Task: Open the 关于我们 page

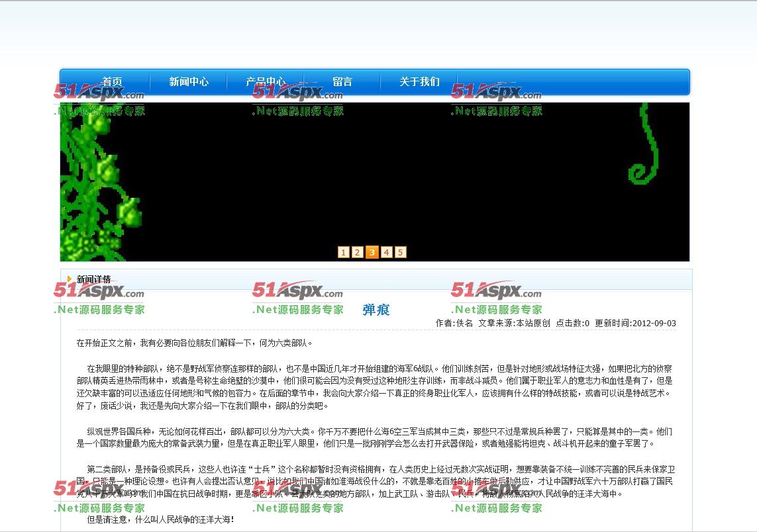Action: (419, 81)
